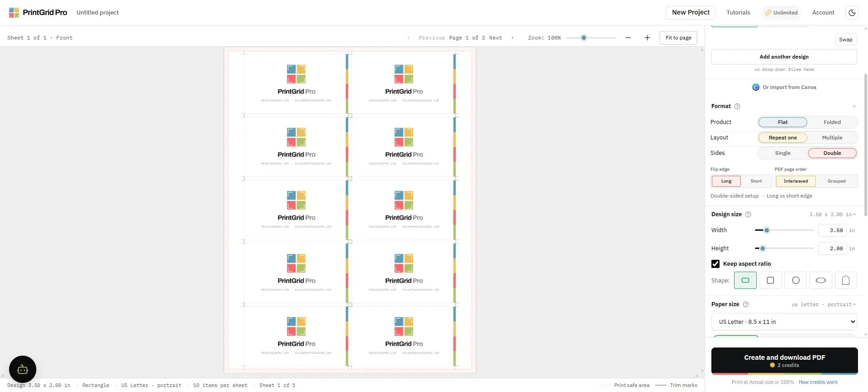Screen dimensions: 868x392
Task: Click the New Project button
Action: point(690,13)
